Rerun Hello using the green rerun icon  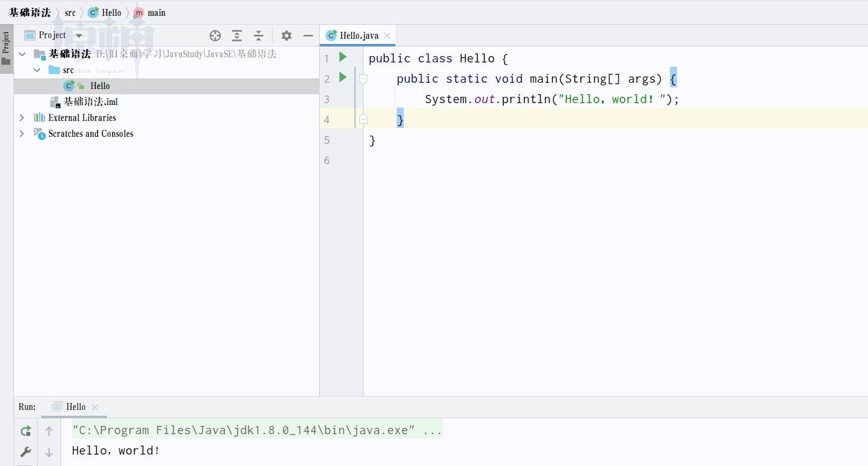(x=25, y=431)
